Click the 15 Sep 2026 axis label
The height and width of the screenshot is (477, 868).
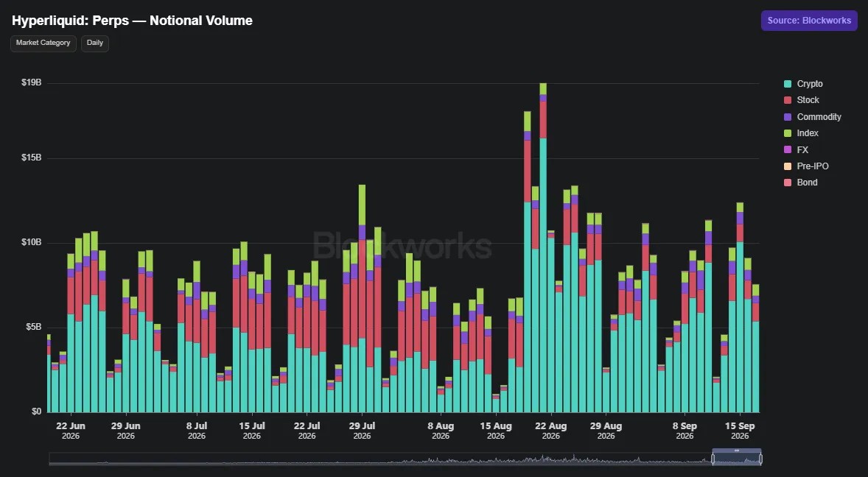click(740, 431)
